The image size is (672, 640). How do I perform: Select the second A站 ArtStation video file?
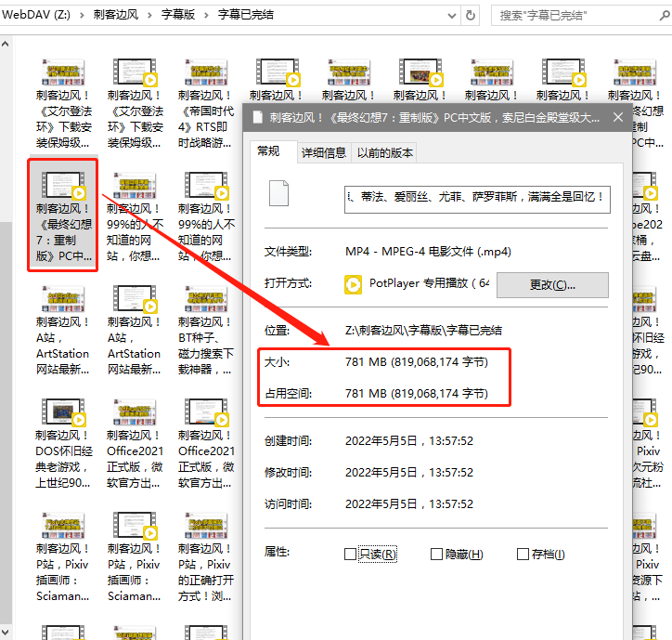135,330
